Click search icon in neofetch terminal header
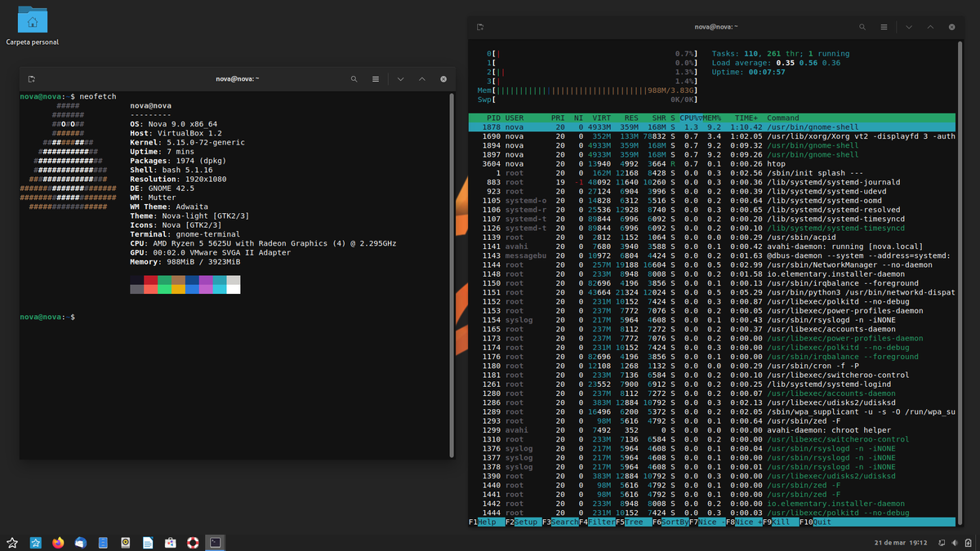980x551 pixels. (354, 79)
